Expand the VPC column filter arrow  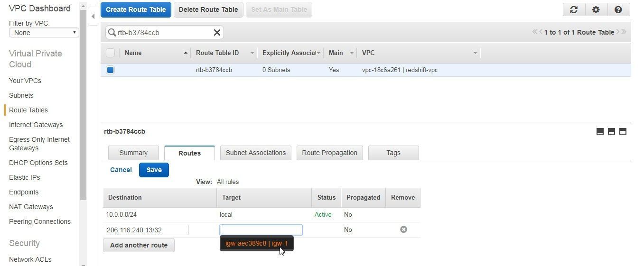coord(475,53)
